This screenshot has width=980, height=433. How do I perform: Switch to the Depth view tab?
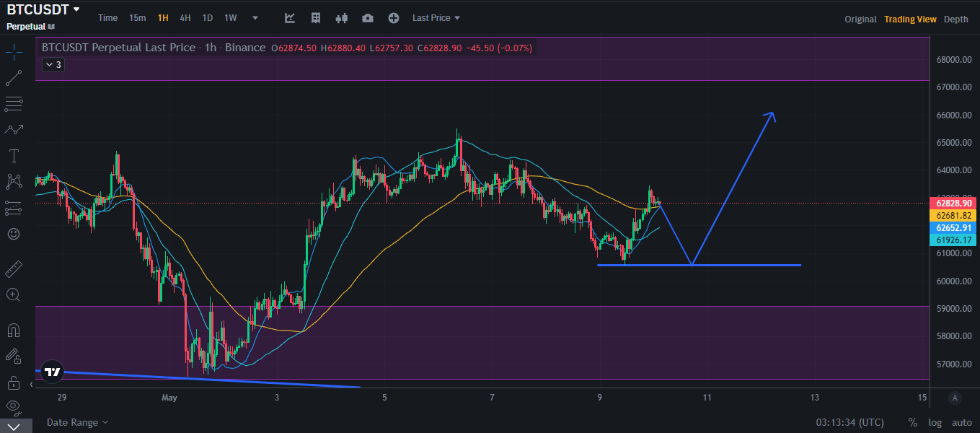pos(955,19)
